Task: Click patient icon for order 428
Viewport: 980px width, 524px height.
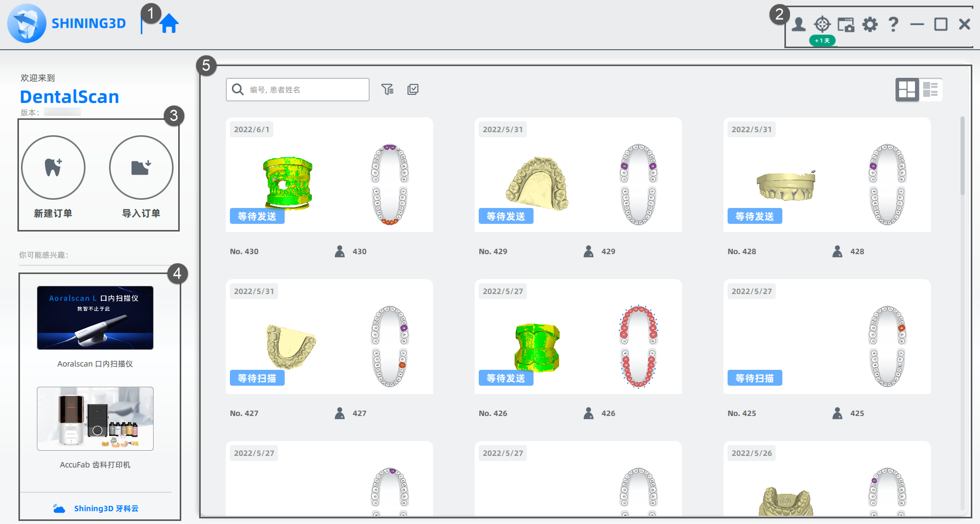Action: pos(837,251)
